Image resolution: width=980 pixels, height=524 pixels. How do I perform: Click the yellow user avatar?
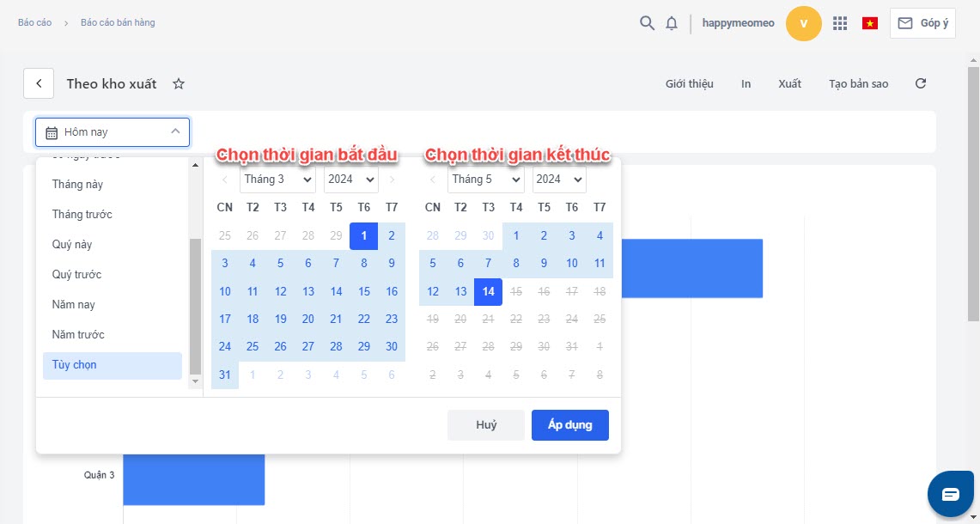click(x=804, y=23)
